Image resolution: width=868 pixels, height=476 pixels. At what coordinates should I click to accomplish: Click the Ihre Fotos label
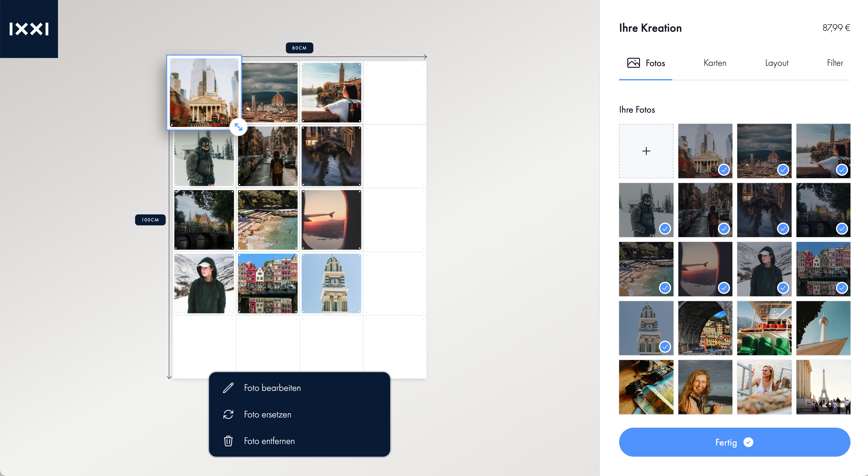[x=637, y=109]
